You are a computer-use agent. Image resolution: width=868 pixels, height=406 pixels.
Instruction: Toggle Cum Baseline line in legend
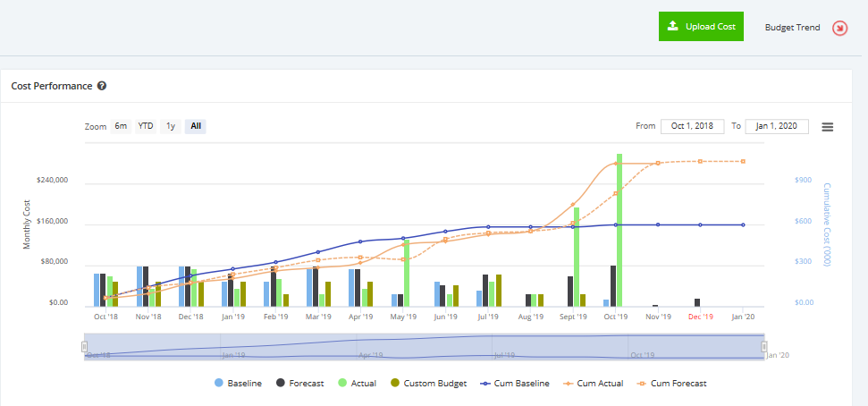click(x=515, y=384)
